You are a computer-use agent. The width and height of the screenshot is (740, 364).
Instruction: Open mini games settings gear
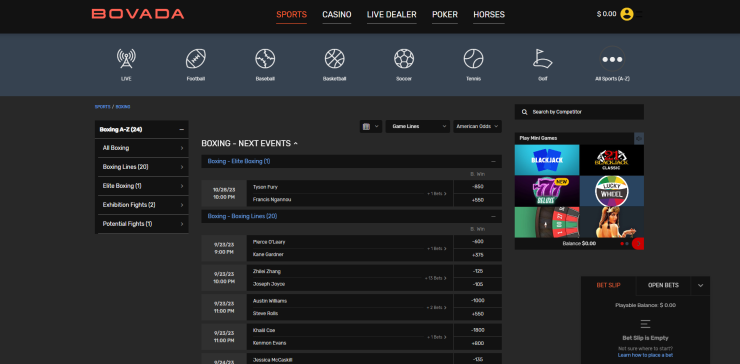pos(639,138)
